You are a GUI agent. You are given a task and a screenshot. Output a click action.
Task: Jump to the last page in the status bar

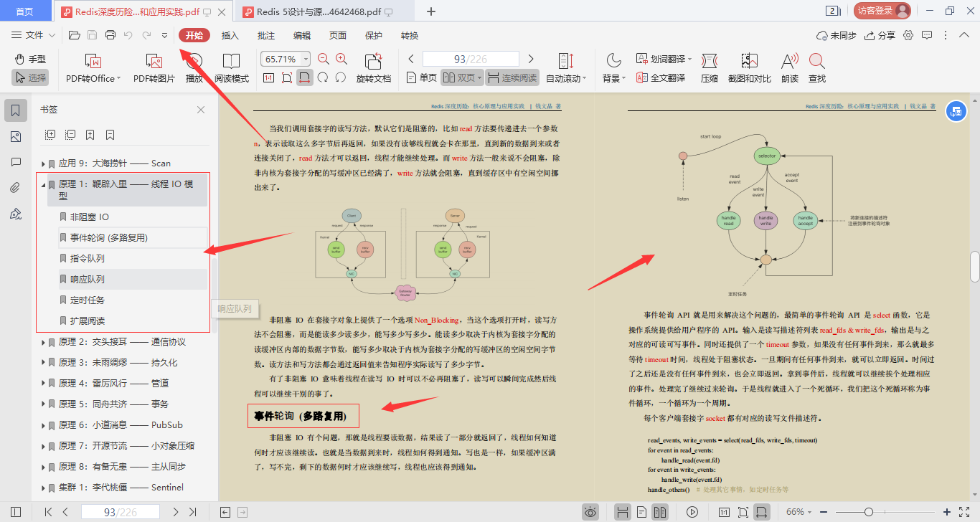(x=192, y=512)
